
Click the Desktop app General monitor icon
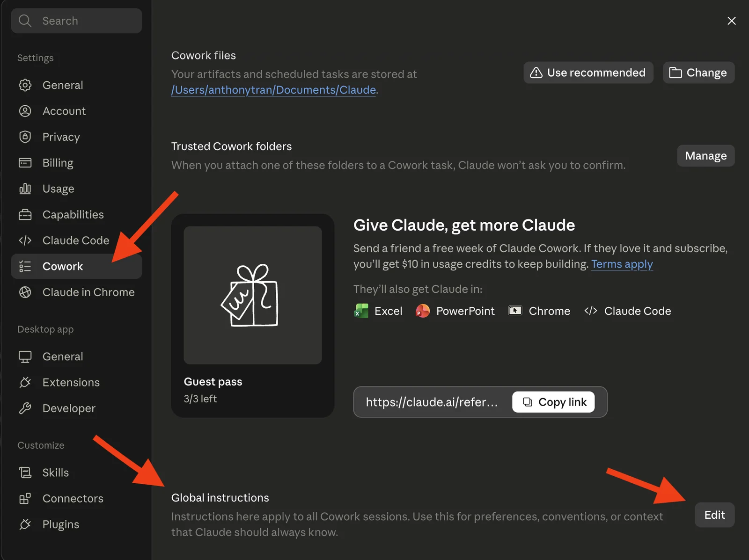(x=25, y=356)
